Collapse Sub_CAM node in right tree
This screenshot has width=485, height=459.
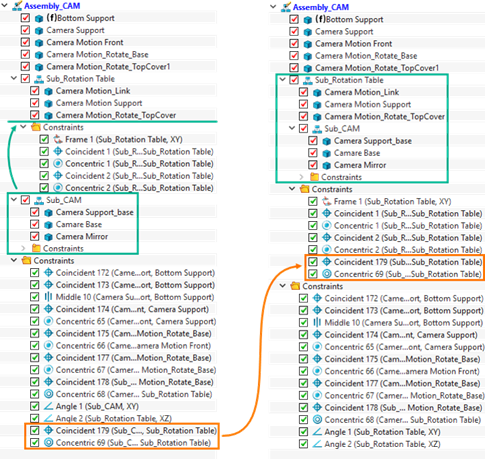[x=292, y=128]
